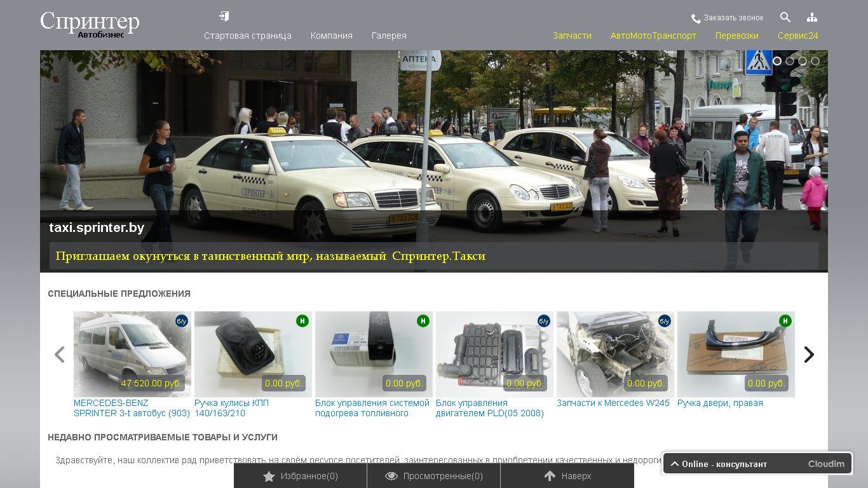Open the Запчасти section
This screenshot has height=488, width=868.
tap(572, 36)
